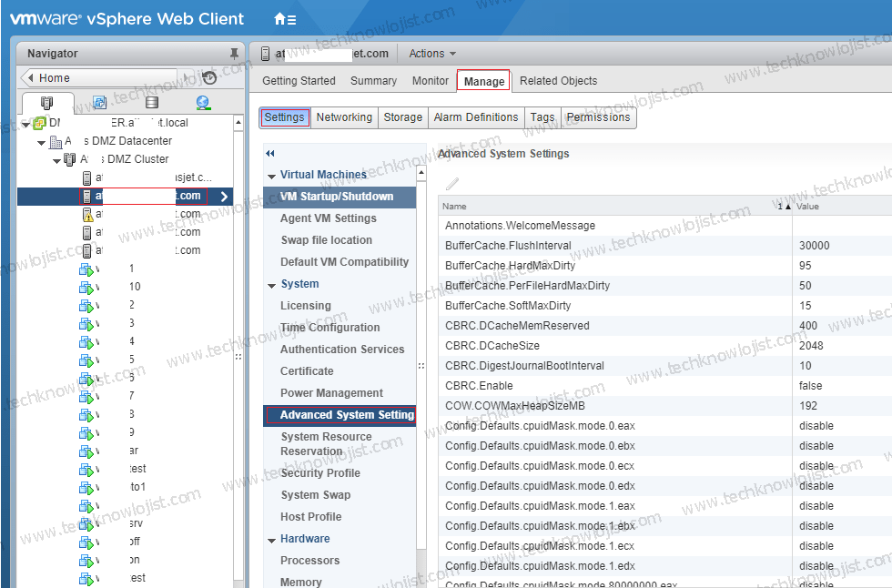Open the Related Objects tab
Viewport: 892px width, 588px height.
click(x=558, y=81)
